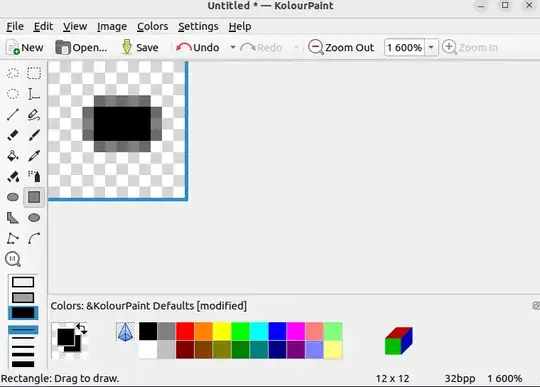Click the Zoom Out button
This screenshot has width=540, height=387.
[341, 47]
